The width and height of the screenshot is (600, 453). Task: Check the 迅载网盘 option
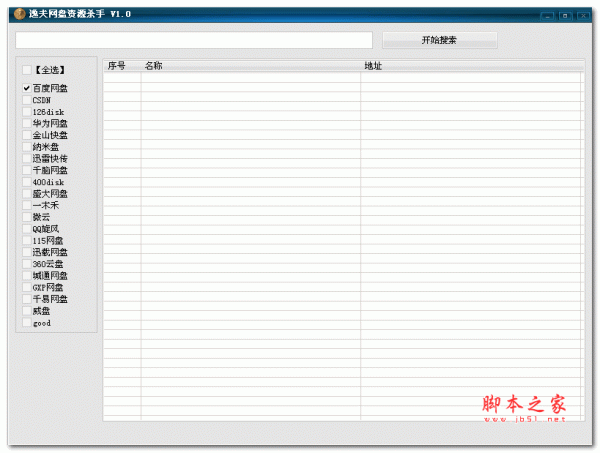pyautogui.click(x=26, y=252)
